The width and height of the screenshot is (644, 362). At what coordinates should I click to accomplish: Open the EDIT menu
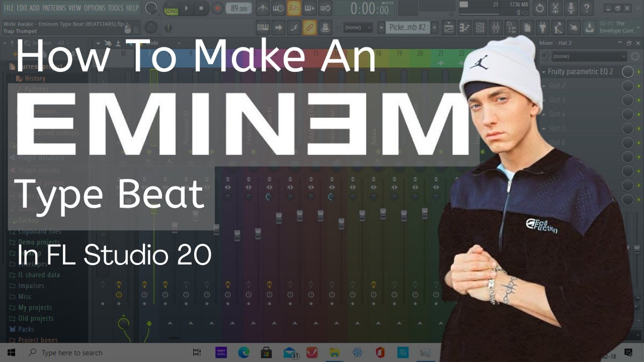coord(22,8)
